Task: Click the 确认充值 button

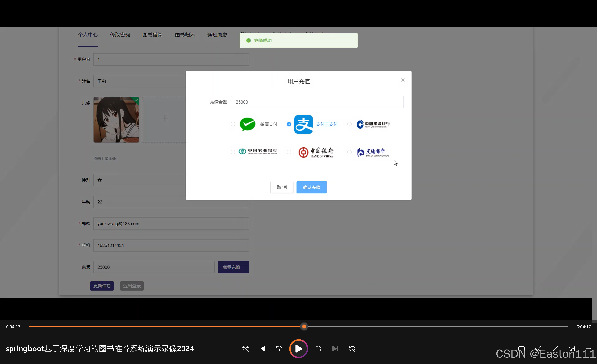Action: [312, 187]
